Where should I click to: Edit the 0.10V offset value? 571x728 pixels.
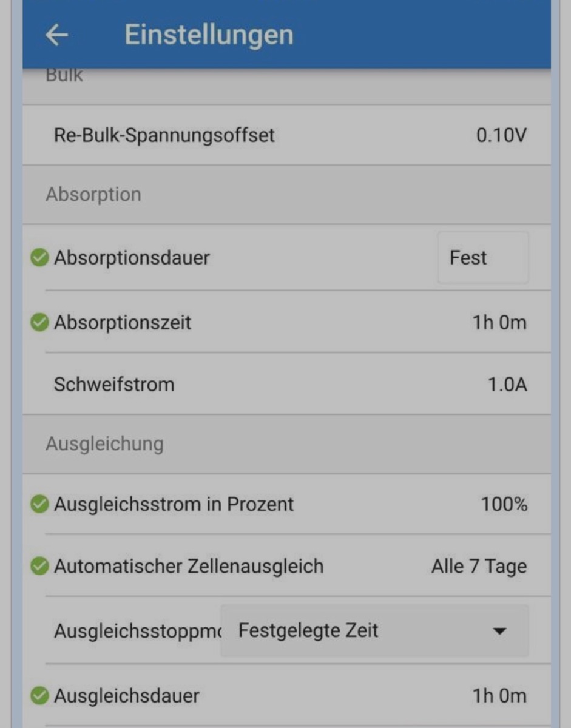pos(501,135)
